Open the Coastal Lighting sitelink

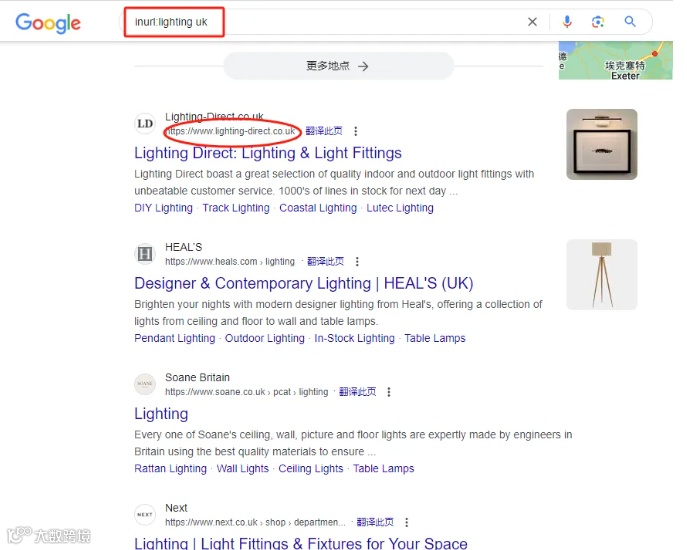[x=318, y=208]
